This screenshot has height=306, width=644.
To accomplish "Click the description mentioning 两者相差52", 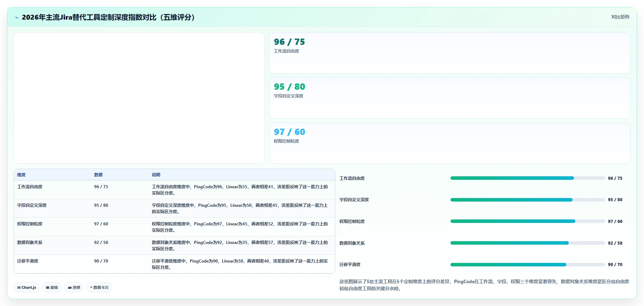I will coord(240,227).
